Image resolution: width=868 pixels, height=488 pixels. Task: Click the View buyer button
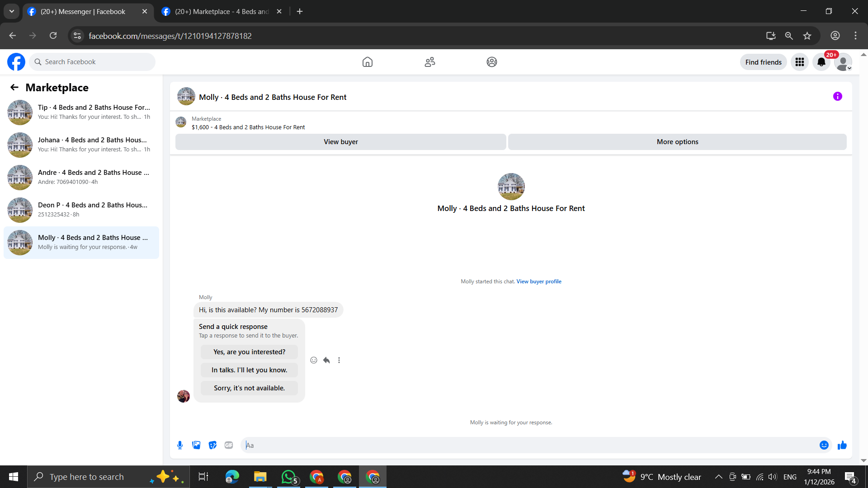(340, 142)
